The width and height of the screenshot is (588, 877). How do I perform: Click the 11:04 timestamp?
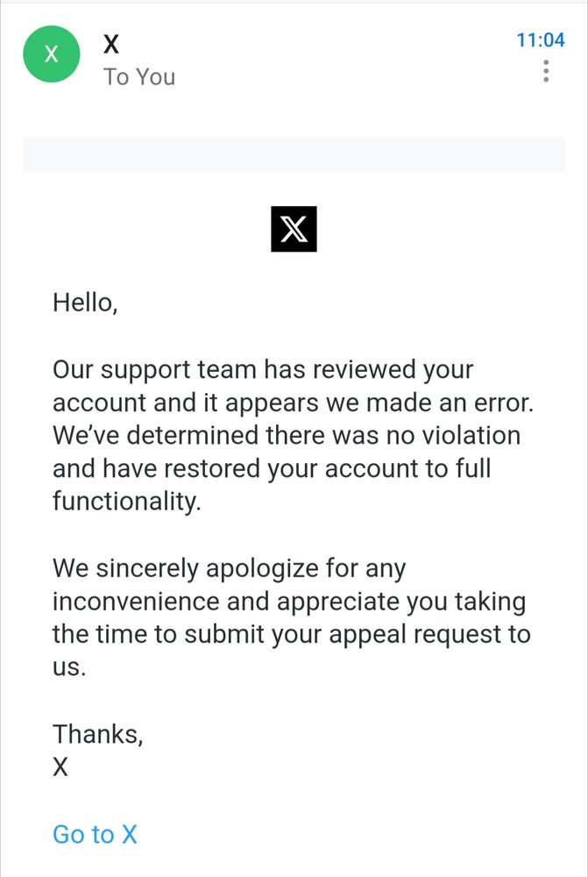point(541,40)
